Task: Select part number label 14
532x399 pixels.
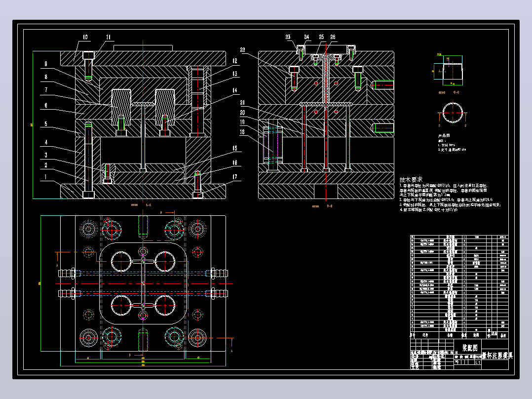Action: click(235, 90)
